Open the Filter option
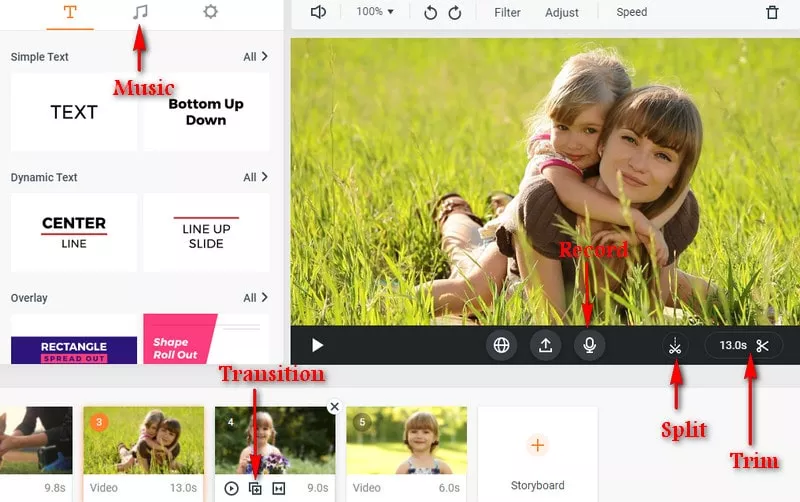The image size is (800, 502). tap(507, 12)
